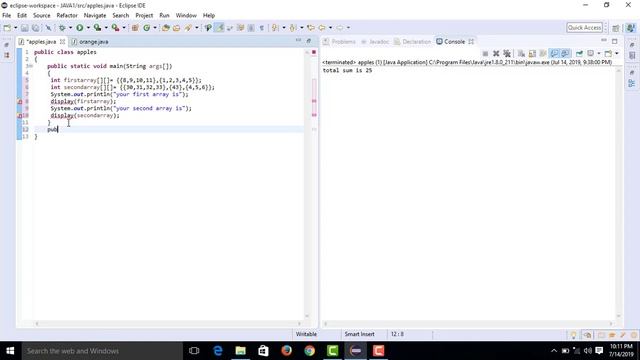
Task: Open Google Chrome from the taskbar
Action: (x=309, y=351)
